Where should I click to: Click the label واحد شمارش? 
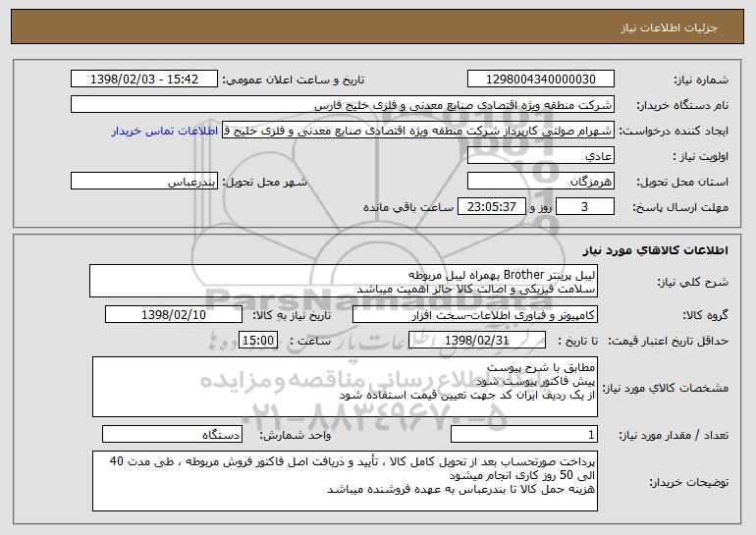click(296, 435)
